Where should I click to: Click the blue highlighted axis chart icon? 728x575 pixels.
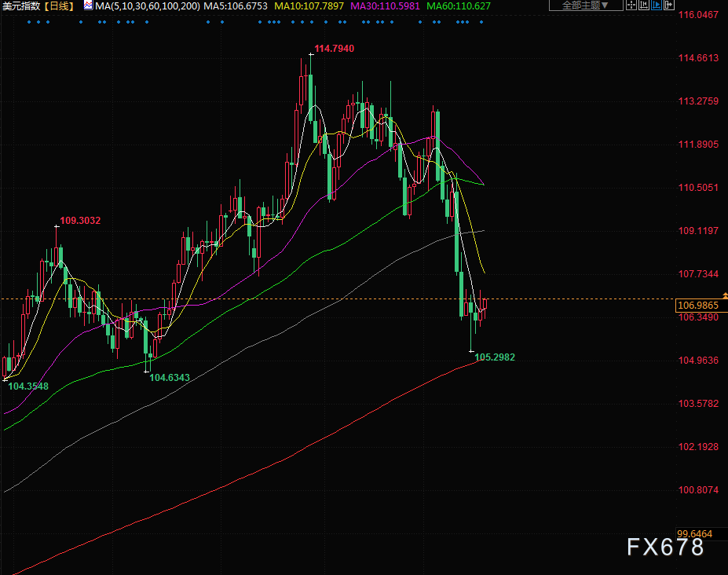click(656, 5)
